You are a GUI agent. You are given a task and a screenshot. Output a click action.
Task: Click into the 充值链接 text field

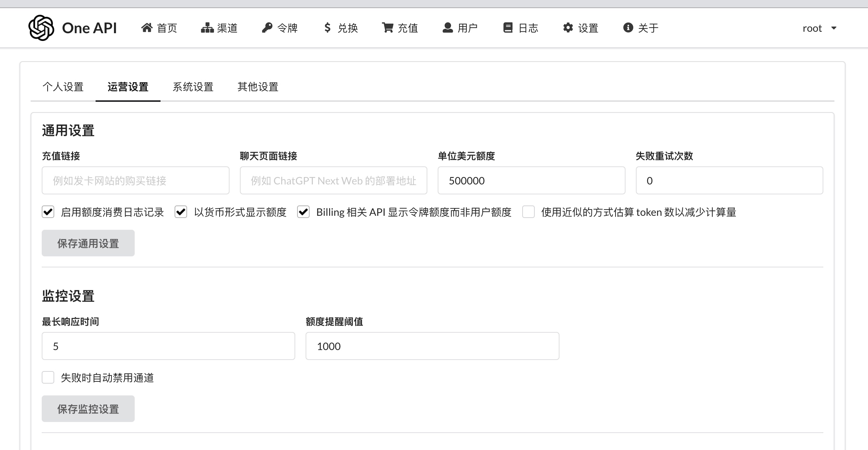pyautogui.click(x=135, y=180)
